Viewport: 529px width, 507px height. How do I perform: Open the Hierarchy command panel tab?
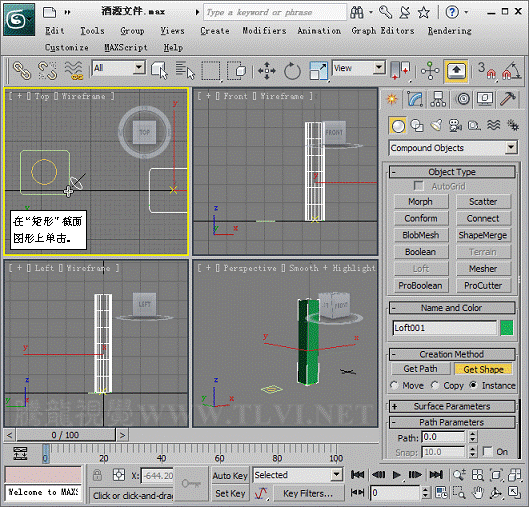438,99
